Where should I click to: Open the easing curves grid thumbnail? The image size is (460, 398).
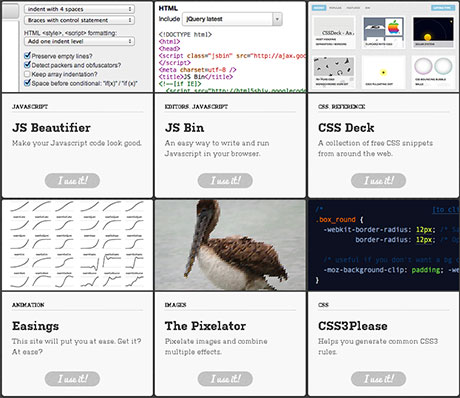click(x=77, y=245)
